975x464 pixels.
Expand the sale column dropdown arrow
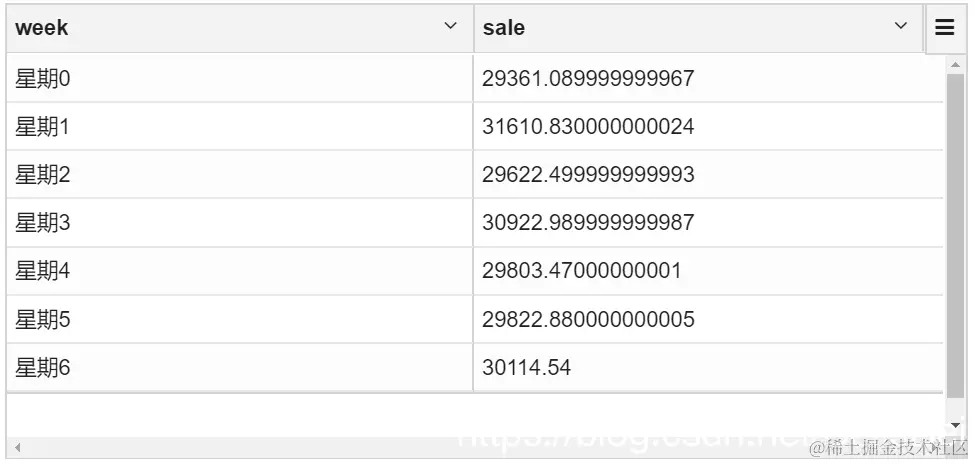click(x=901, y=27)
